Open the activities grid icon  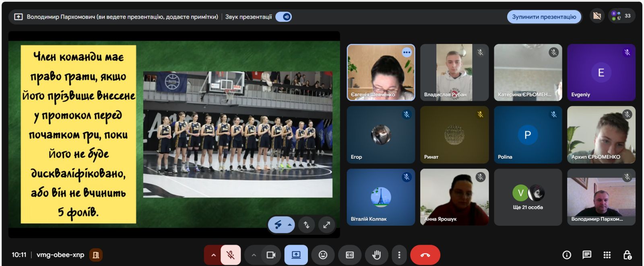click(x=607, y=255)
